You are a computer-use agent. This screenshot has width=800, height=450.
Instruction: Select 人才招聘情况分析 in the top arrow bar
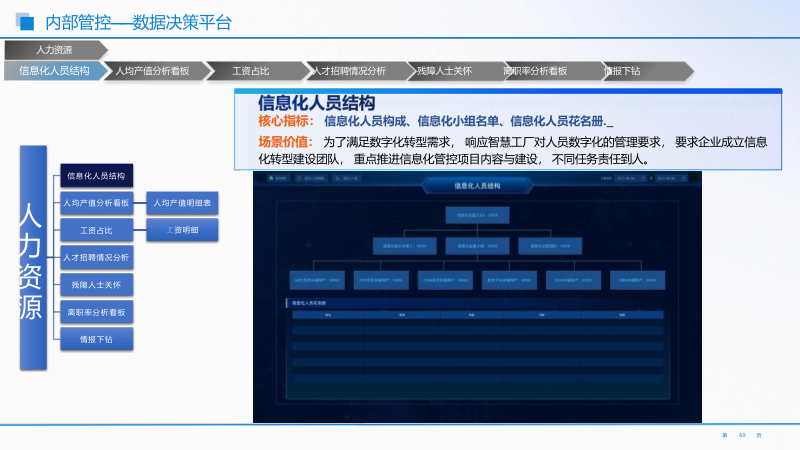tap(348, 71)
